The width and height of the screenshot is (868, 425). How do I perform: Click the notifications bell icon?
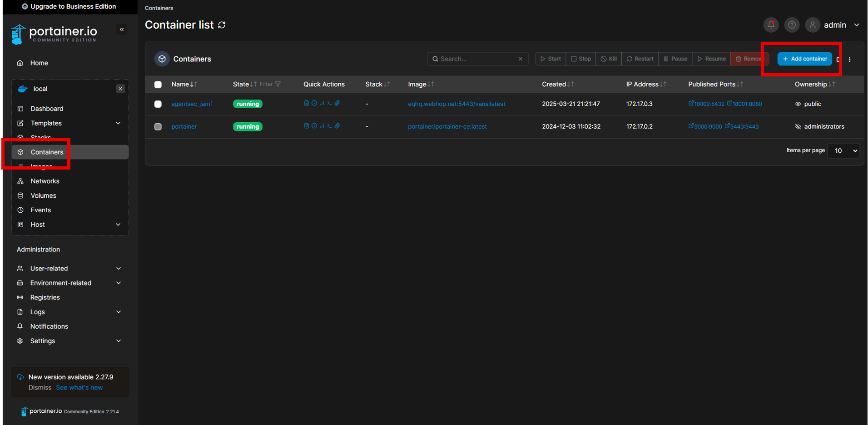coord(771,25)
